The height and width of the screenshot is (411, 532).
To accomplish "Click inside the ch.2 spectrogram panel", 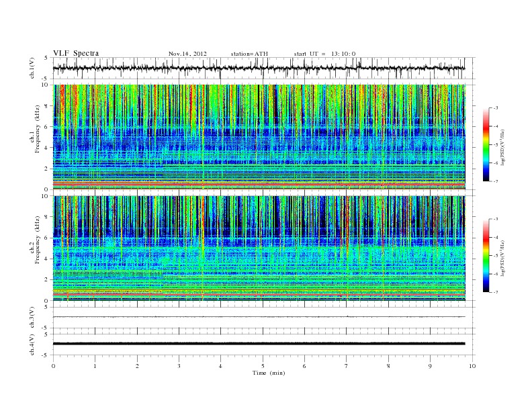I will (x=259, y=248).
